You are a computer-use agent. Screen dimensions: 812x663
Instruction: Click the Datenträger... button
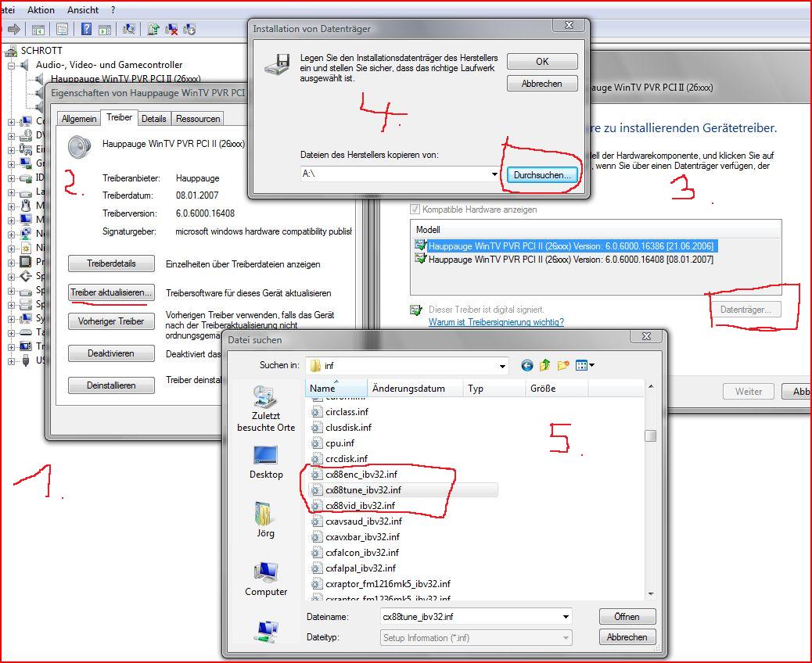tap(746, 310)
